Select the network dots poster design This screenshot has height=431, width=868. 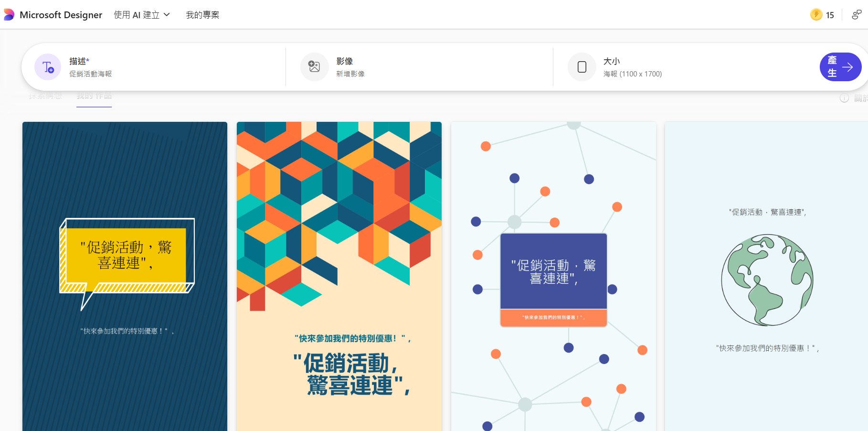click(x=553, y=276)
